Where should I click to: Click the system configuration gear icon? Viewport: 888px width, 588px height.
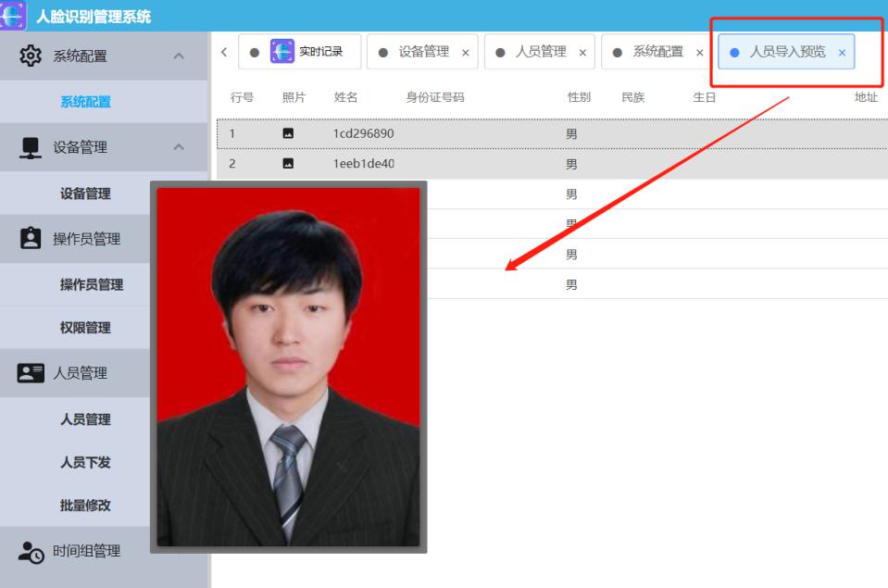31,56
